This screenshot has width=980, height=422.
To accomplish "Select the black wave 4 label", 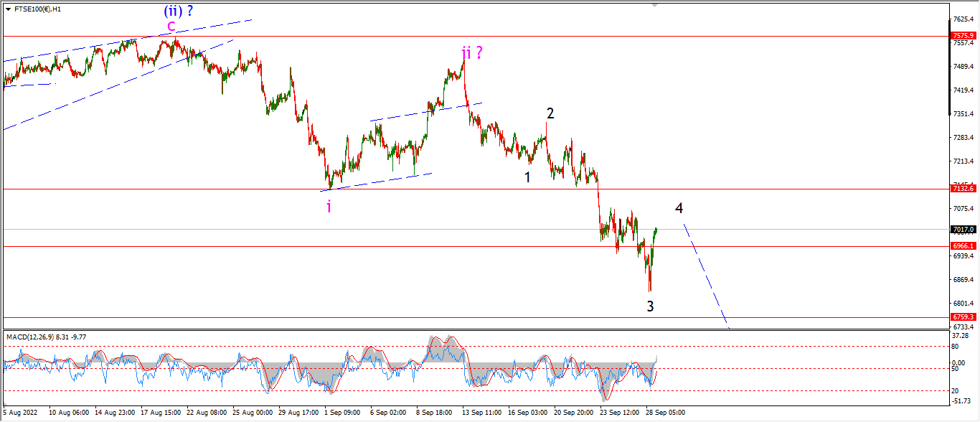I will click(x=679, y=208).
